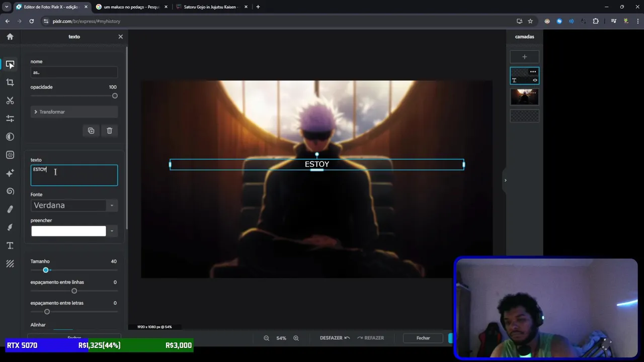Screen dimensions: 644x362
Task: Close the Satoru Gojo browser tab
Action: [x=246, y=7]
